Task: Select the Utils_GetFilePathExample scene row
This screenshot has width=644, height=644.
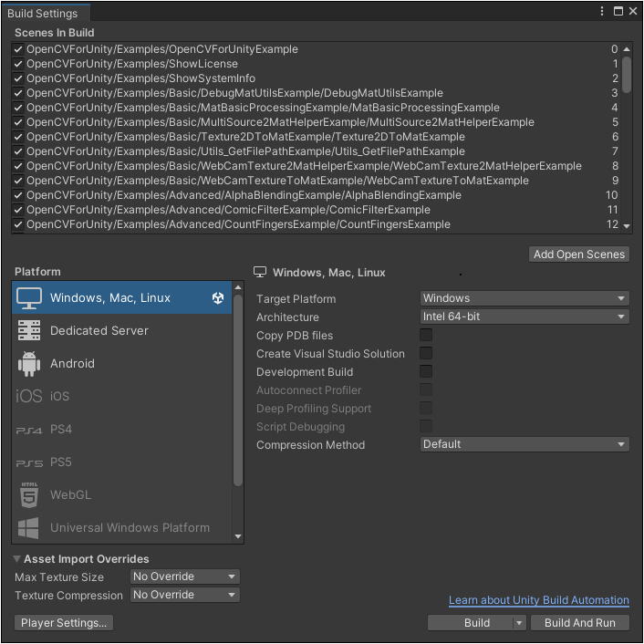Action: point(316,151)
